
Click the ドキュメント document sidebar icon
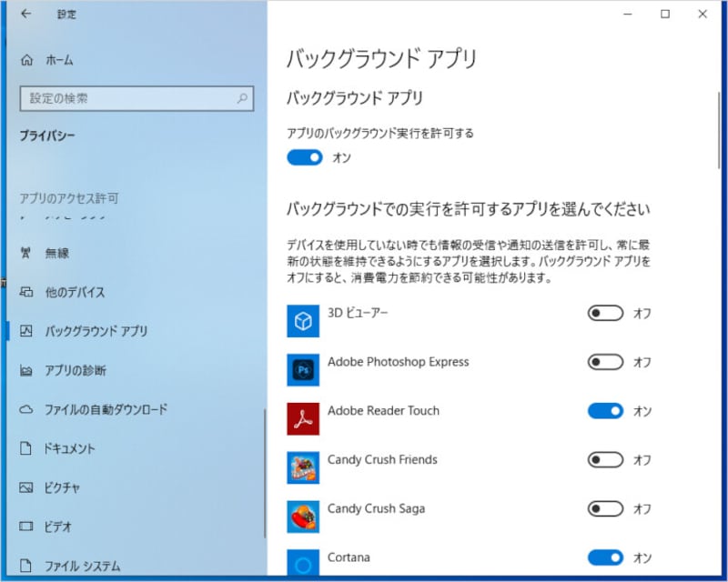(x=26, y=449)
